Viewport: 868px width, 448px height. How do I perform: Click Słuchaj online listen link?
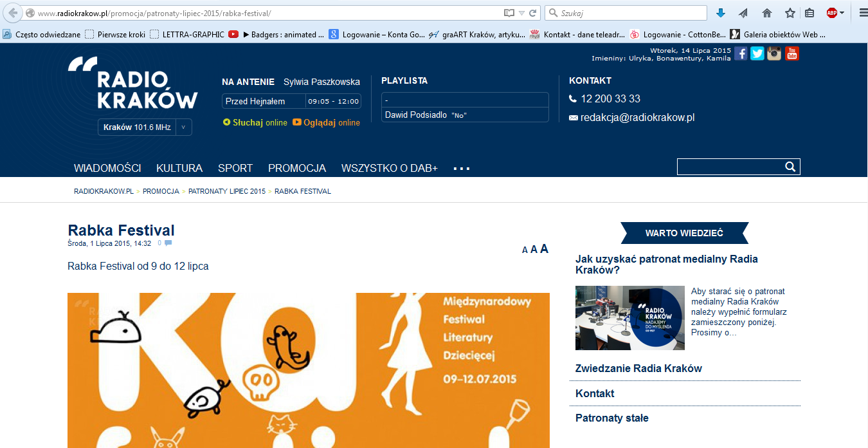pos(255,122)
